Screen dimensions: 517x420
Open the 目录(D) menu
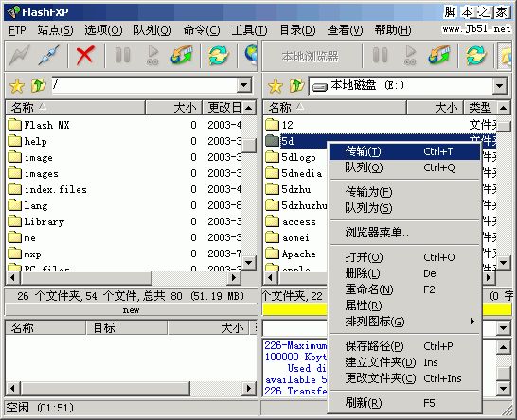point(297,30)
